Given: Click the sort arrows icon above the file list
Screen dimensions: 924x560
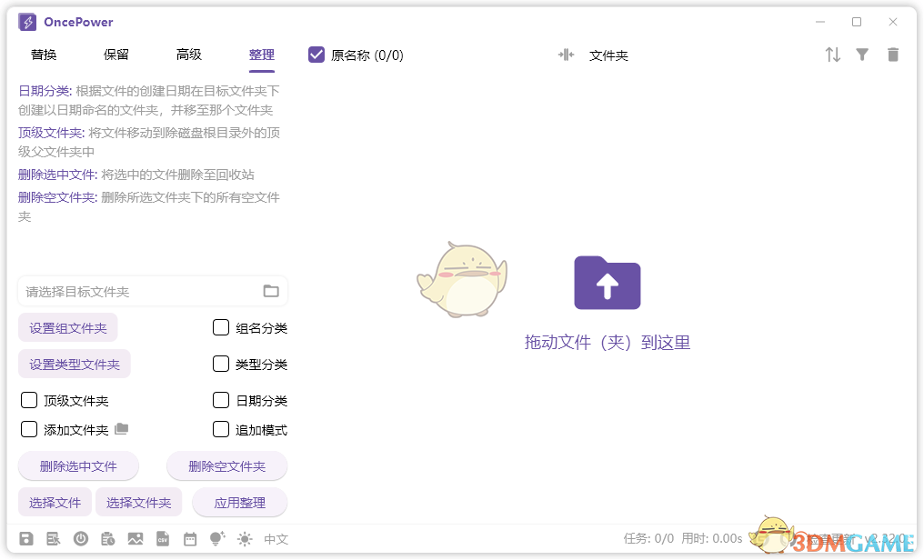Looking at the screenshot, I should coord(833,55).
